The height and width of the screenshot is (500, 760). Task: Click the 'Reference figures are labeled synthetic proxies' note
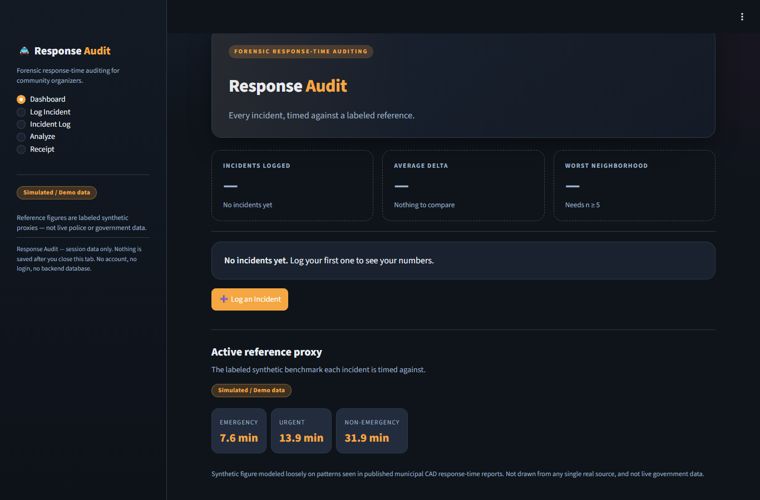[81, 223]
